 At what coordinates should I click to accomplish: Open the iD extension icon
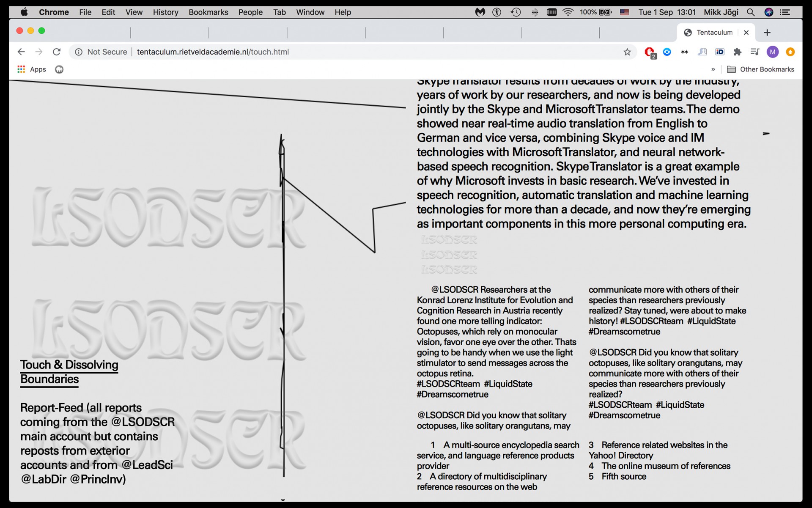[x=720, y=52]
